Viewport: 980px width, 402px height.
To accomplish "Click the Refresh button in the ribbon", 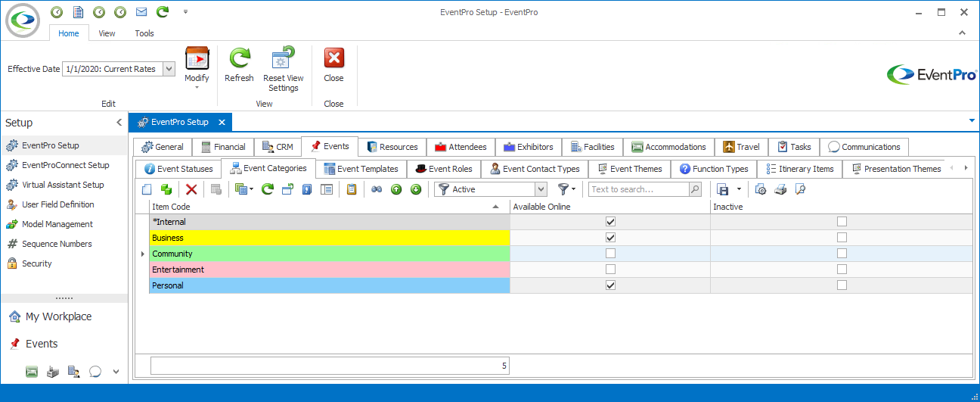I will point(240,65).
